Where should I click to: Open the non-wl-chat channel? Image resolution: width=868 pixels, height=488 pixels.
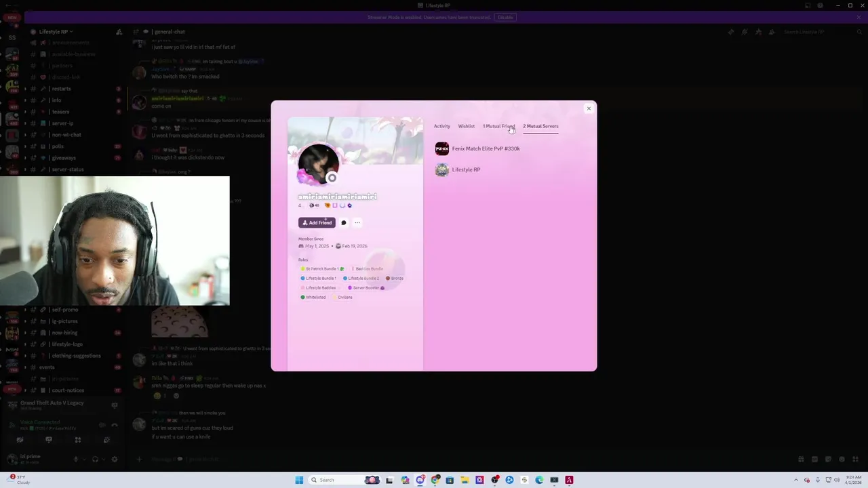coord(66,135)
